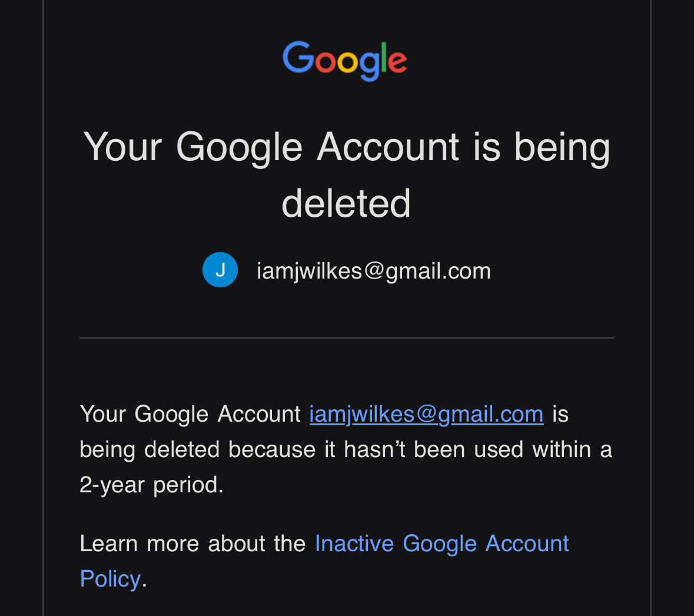Screen dimensions: 694x616
Task: Click the blue capital G in logo
Action: point(298,58)
